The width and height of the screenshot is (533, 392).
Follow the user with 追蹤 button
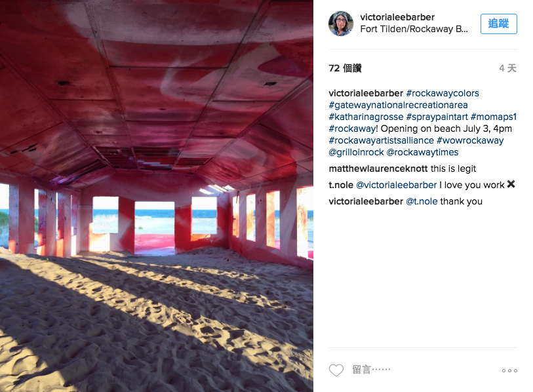click(x=499, y=24)
